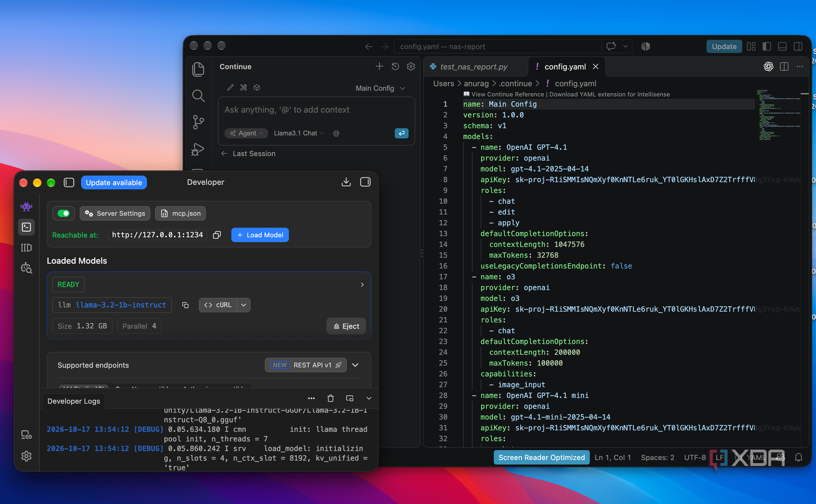Image resolution: width=816 pixels, height=504 pixels.
Task: Expand the READY loaded model details chevron
Action: click(x=363, y=285)
